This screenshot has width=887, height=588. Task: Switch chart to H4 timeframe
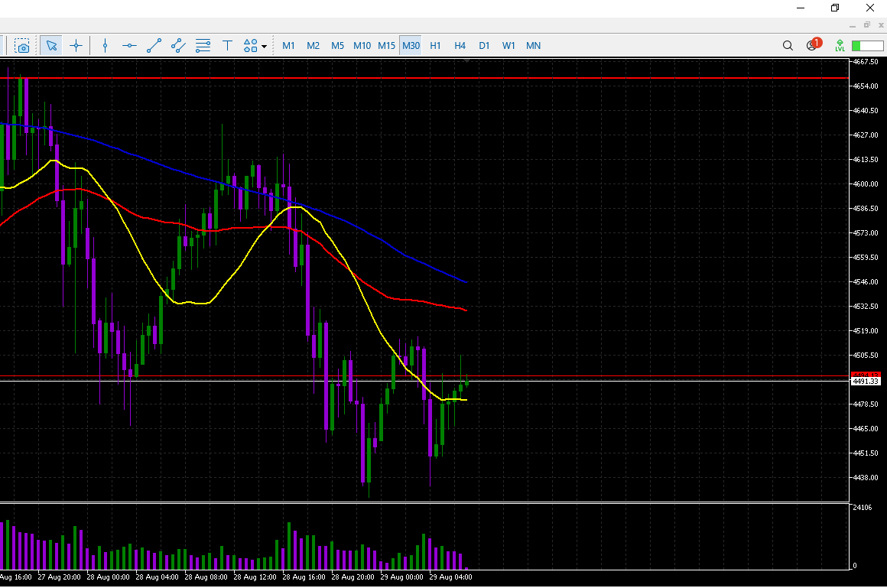click(460, 46)
